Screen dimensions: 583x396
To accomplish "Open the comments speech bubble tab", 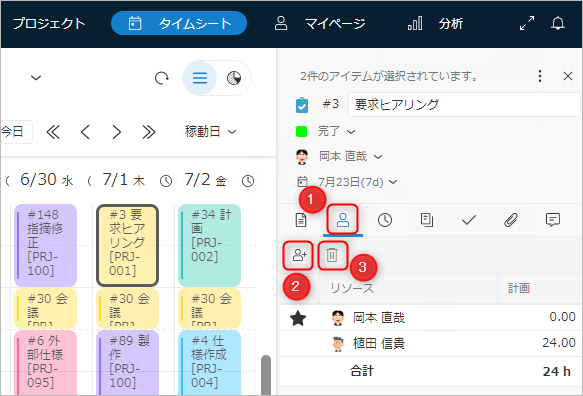I will [553, 220].
